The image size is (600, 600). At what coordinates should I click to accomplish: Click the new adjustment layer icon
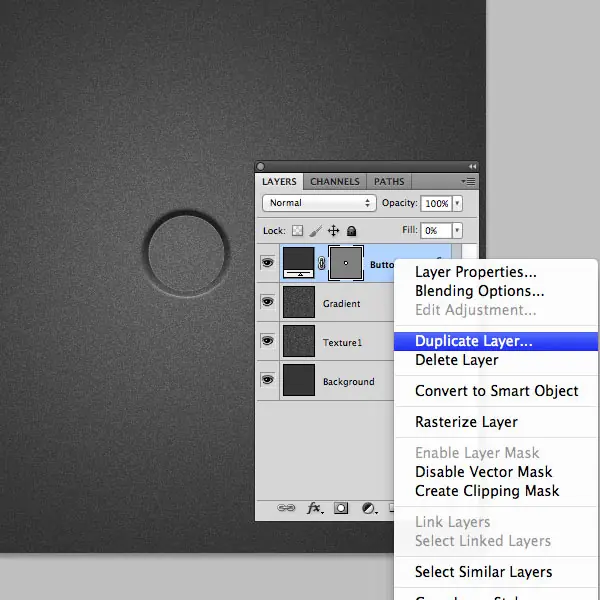point(367,508)
